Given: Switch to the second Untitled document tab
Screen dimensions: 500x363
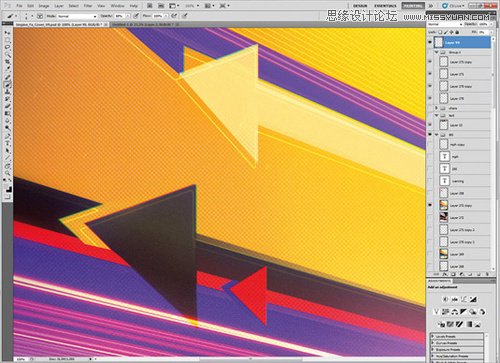Looking at the screenshot, I should tap(145, 25).
